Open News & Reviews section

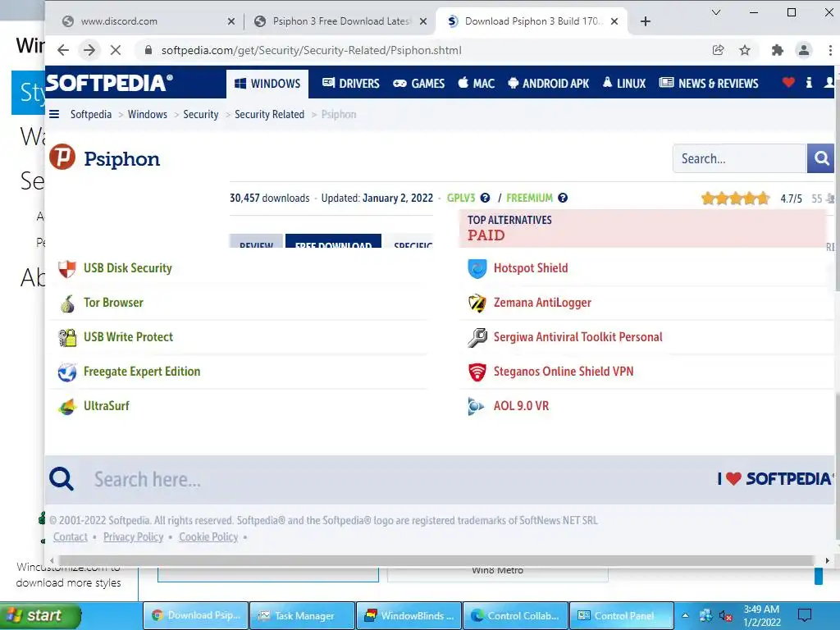point(708,84)
